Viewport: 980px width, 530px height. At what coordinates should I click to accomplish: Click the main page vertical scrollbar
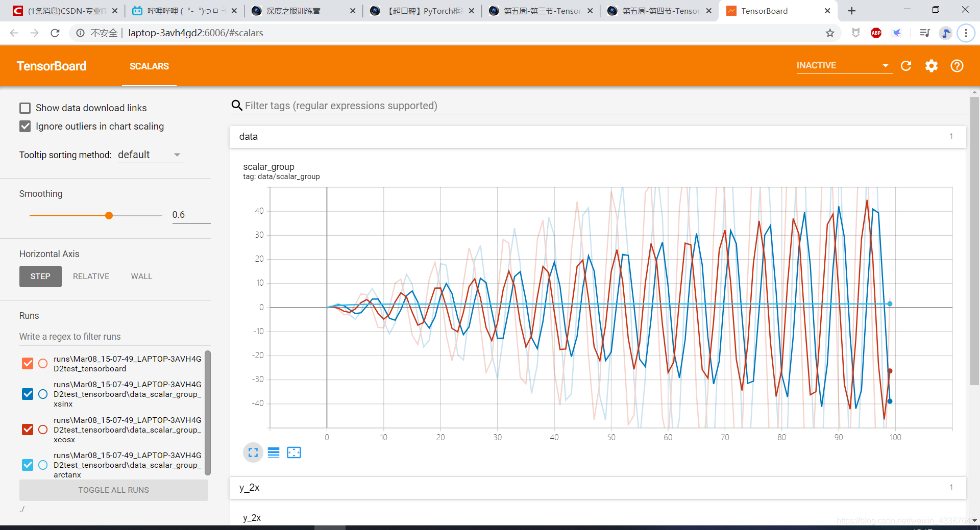point(974,240)
